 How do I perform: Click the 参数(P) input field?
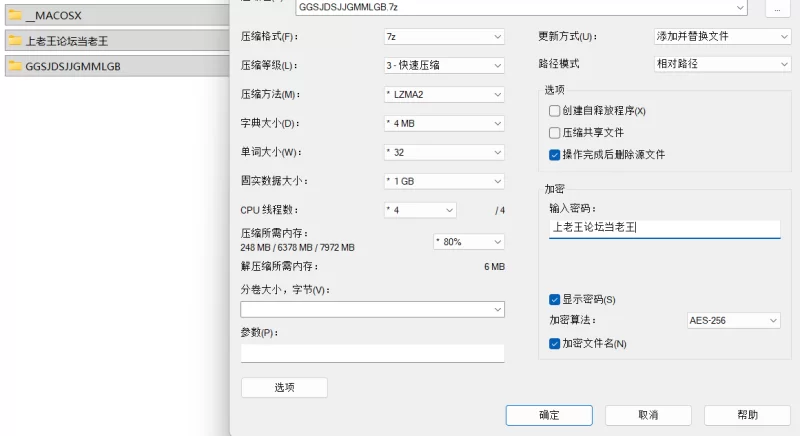pyautogui.click(x=372, y=353)
